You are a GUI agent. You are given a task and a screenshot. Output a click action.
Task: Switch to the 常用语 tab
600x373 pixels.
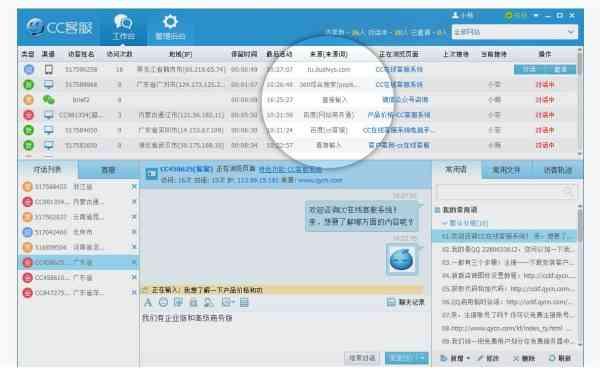tap(456, 169)
